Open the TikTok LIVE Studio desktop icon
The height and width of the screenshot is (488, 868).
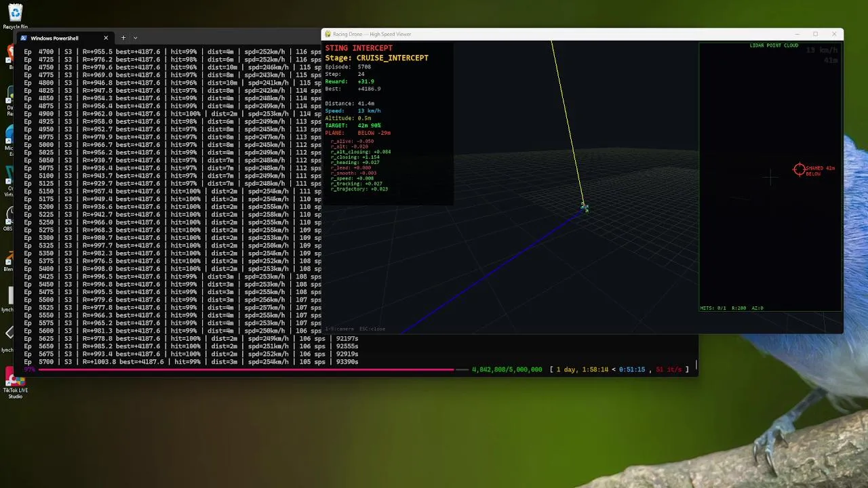(x=15, y=381)
